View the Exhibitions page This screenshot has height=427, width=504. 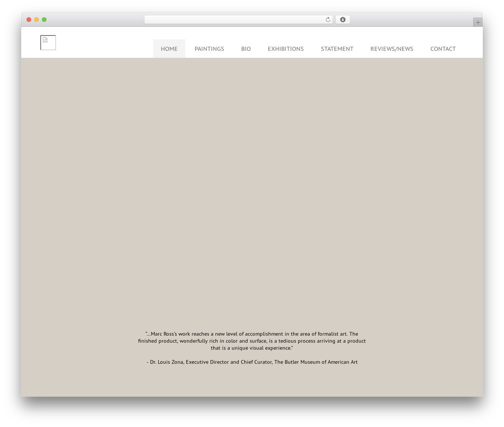pyautogui.click(x=286, y=49)
